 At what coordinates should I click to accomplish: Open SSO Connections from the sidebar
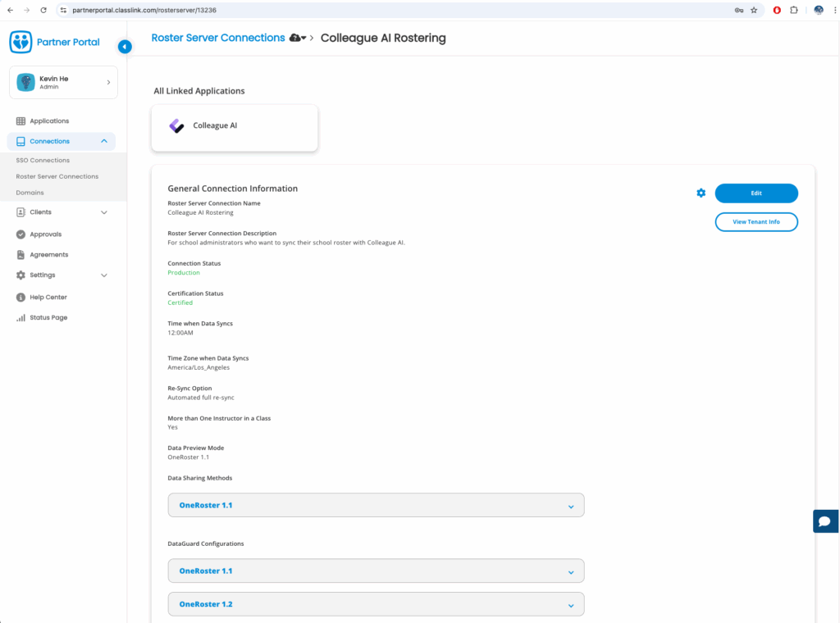[43, 161]
